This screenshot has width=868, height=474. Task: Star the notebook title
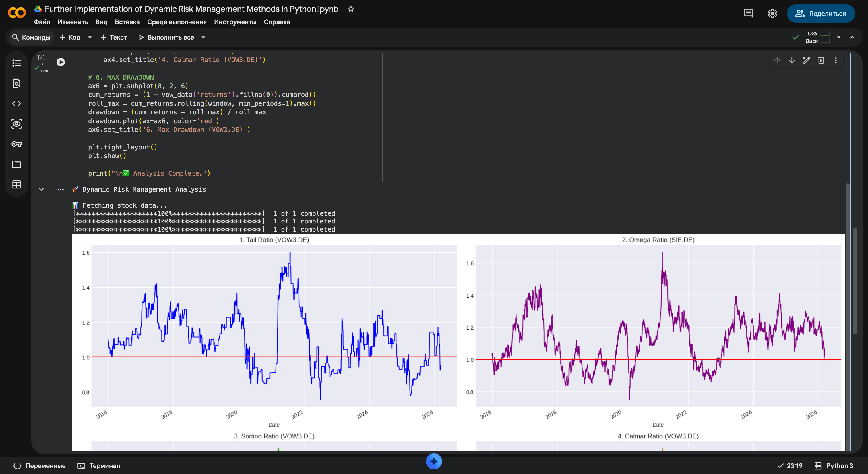tap(351, 9)
